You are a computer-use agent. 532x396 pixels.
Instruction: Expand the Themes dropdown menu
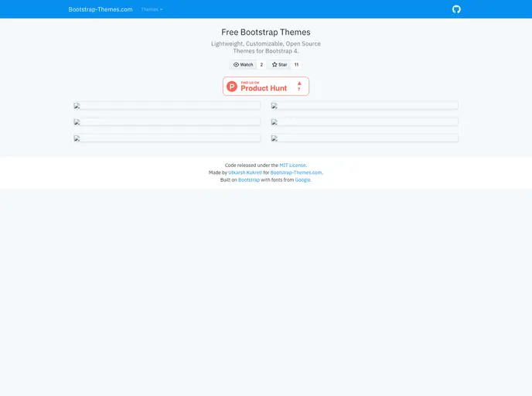(x=152, y=9)
